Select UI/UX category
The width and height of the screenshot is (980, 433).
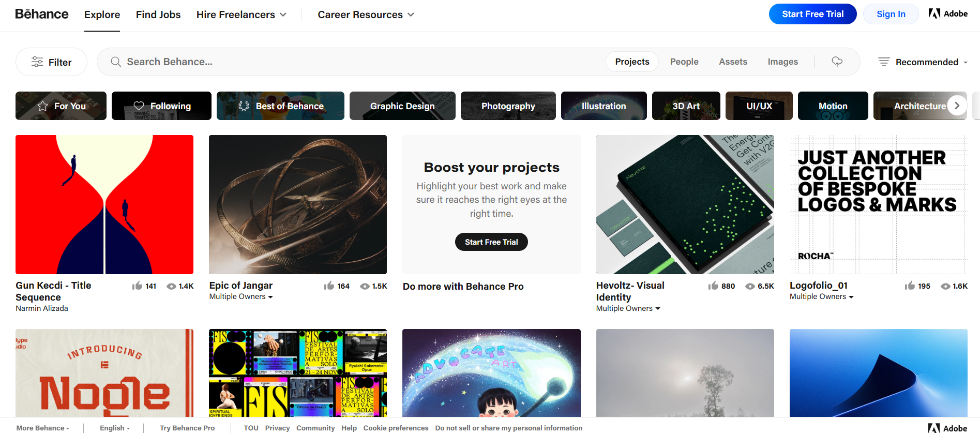pyautogui.click(x=759, y=106)
